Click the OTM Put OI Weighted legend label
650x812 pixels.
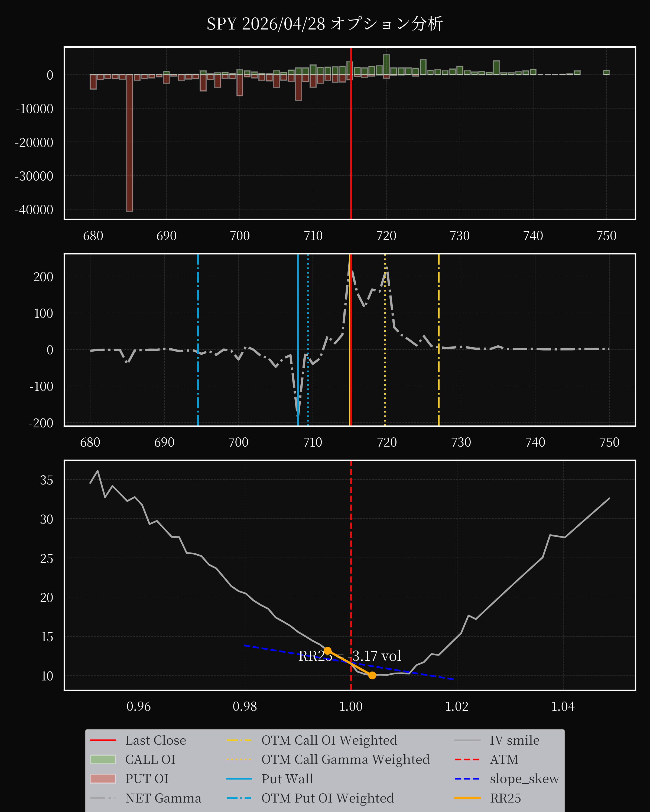[328, 798]
